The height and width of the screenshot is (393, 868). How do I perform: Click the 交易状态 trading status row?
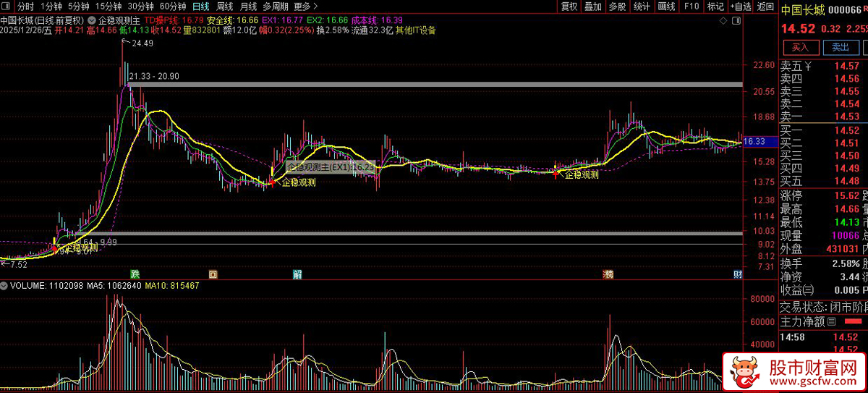point(823,305)
